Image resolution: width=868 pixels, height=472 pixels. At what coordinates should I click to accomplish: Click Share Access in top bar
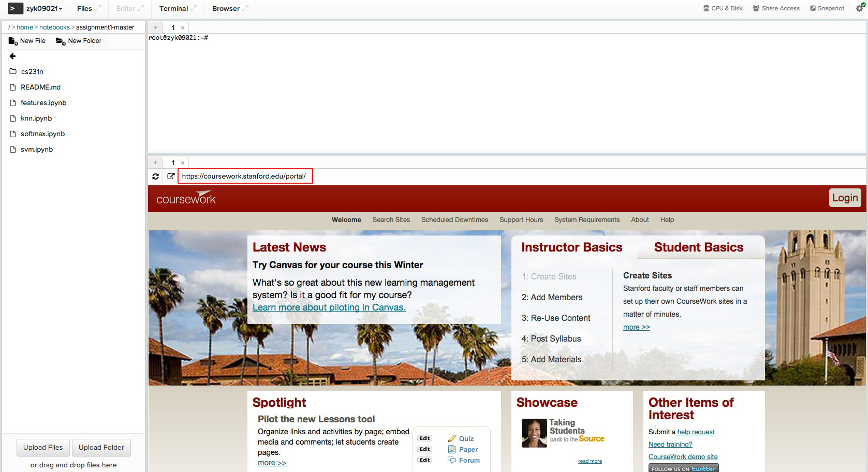(776, 8)
